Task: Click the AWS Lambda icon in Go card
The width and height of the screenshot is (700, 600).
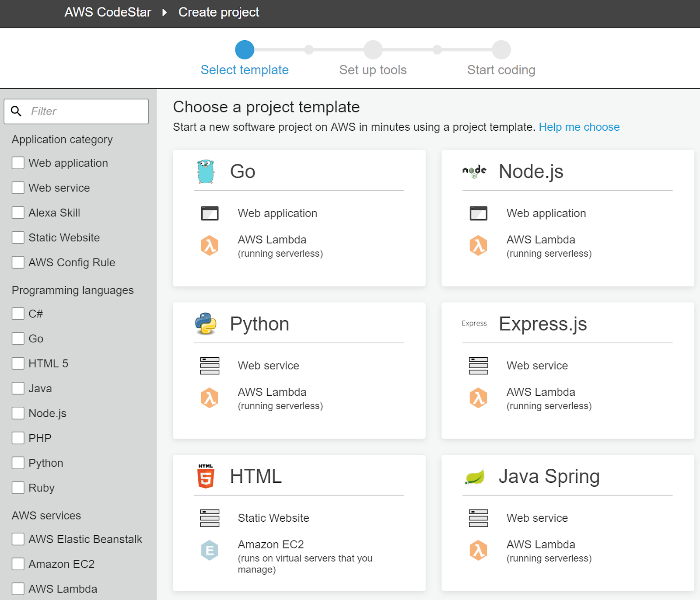Action: (210, 246)
